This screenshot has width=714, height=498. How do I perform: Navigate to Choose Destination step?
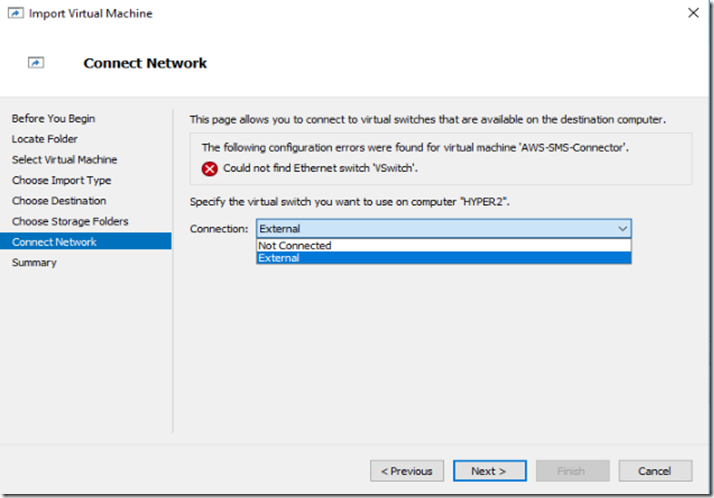59,201
